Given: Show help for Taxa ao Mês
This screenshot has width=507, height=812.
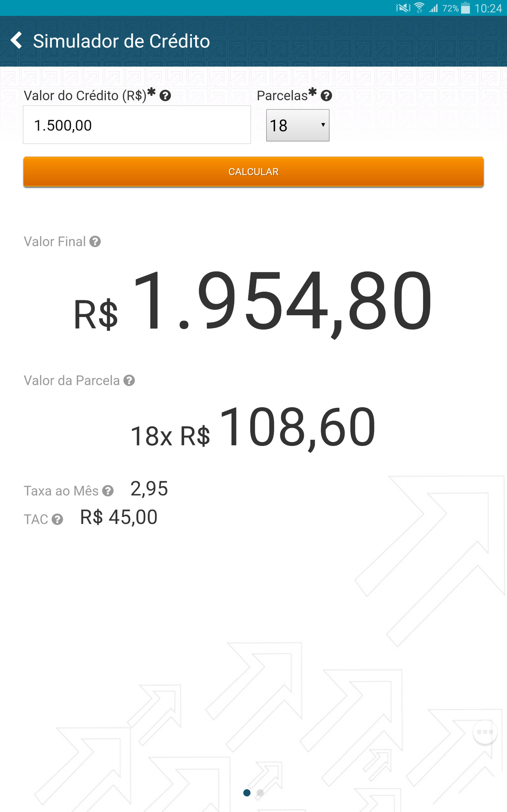Looking at the screenshot, I should click(108, 491).
